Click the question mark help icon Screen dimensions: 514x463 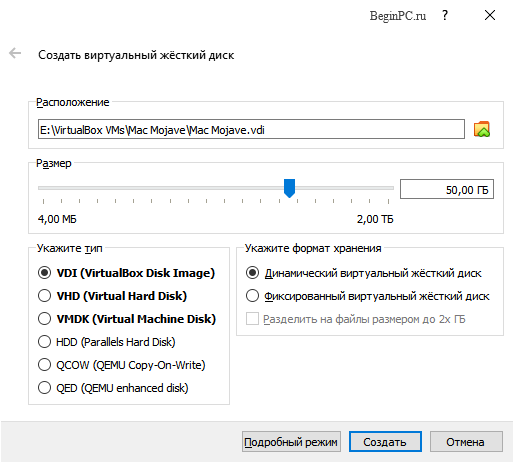445,15
